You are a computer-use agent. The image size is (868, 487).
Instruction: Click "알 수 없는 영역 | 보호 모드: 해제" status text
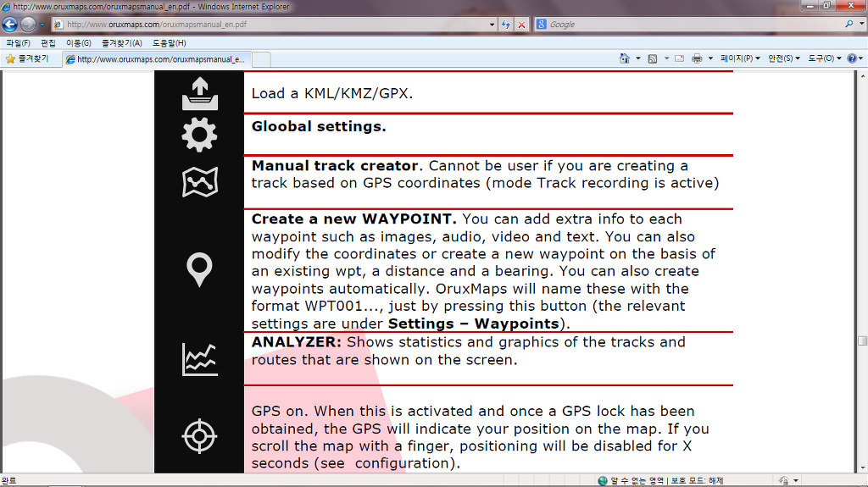coord(666,481)
